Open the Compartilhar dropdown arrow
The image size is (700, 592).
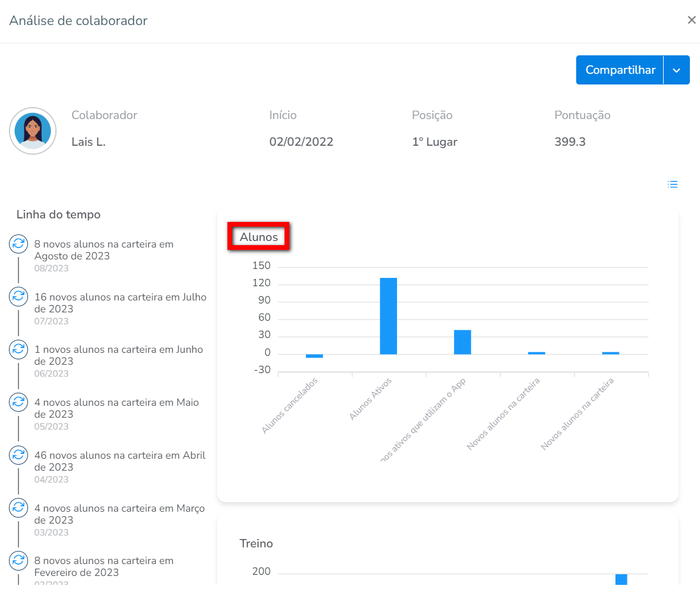[677, 70]
